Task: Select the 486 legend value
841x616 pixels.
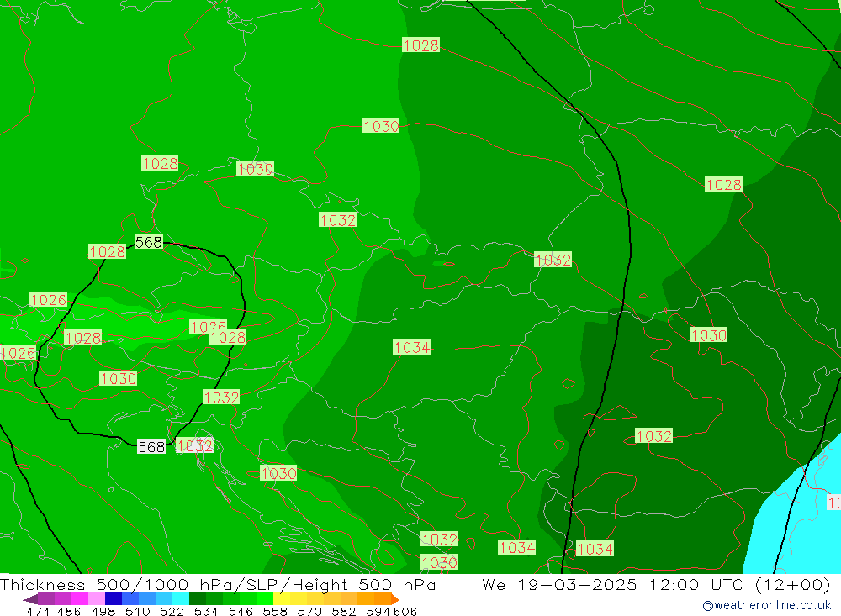Action: [69, 612]
